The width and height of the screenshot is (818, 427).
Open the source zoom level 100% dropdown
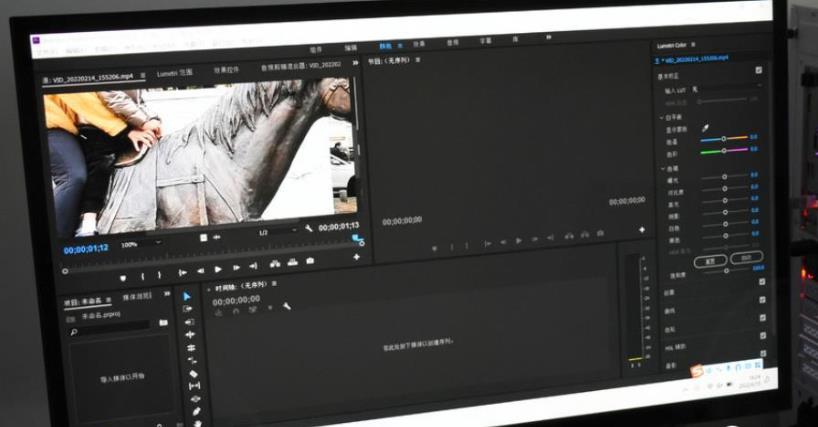[140, 244]
